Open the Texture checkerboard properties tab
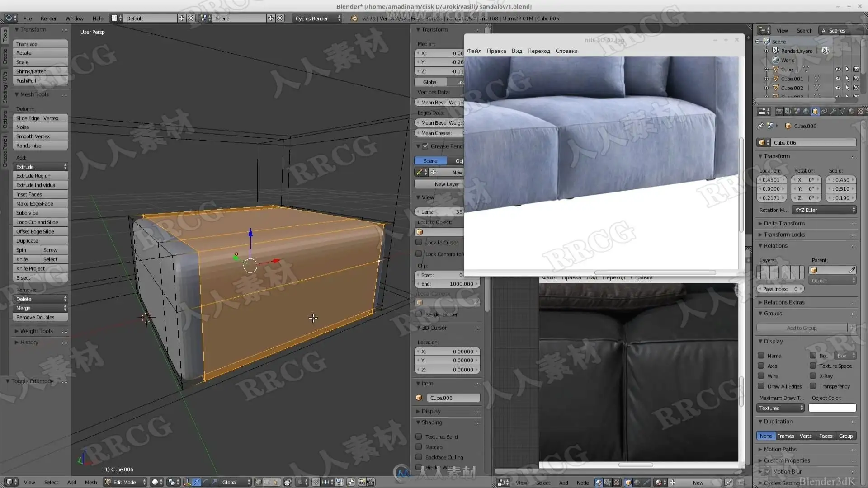 click(860, 111)
